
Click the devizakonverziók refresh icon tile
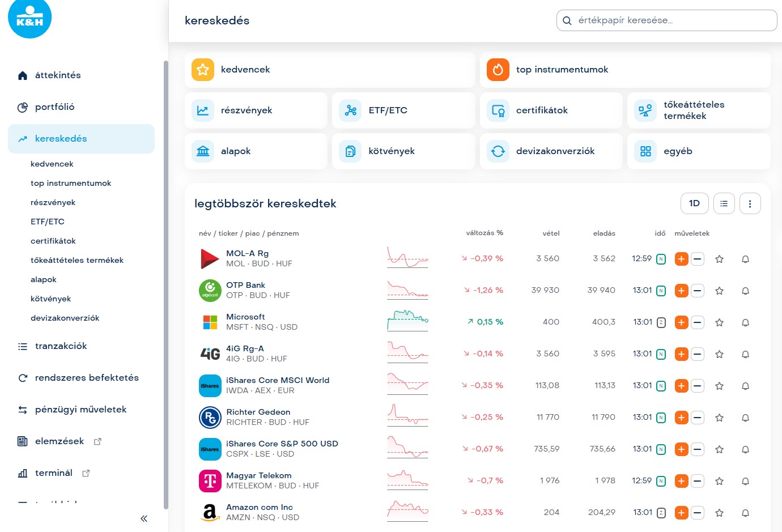coord(498,151)
